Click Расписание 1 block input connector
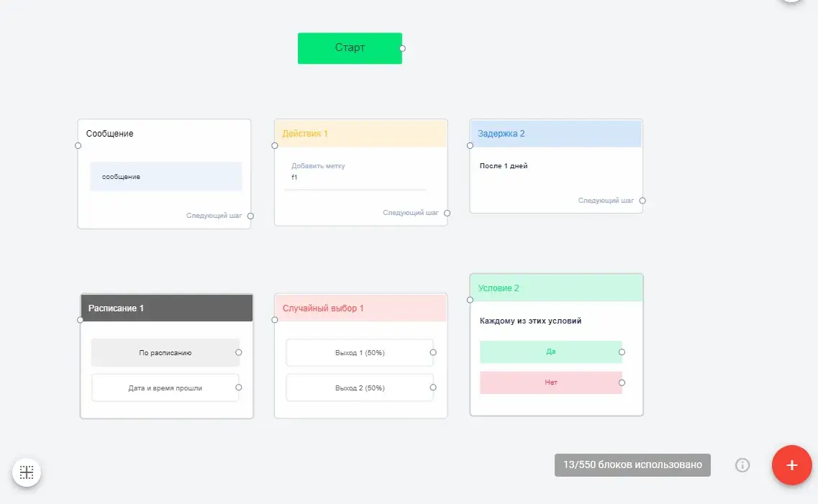 [81, 320]
